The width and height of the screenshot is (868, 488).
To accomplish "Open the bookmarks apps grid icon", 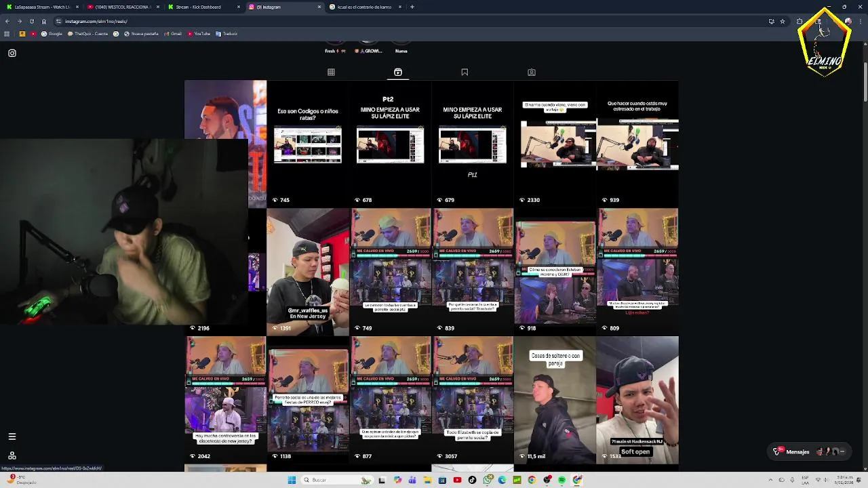I will pos(7,33).
